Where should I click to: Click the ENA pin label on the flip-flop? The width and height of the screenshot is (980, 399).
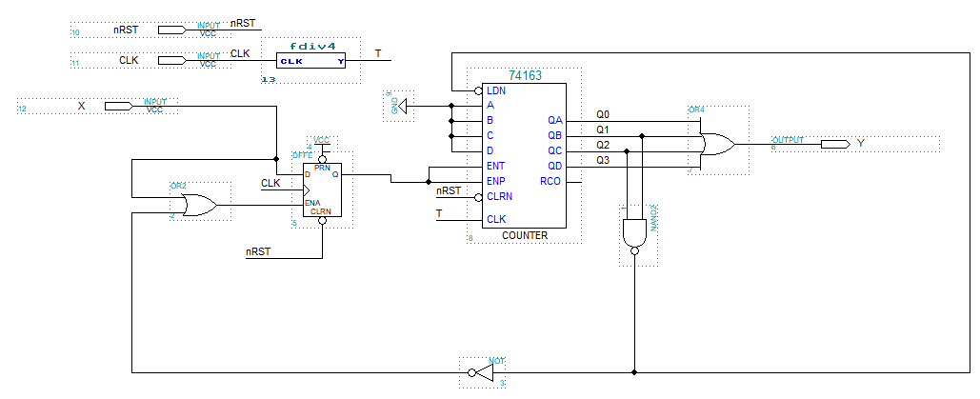click(311, 203)
